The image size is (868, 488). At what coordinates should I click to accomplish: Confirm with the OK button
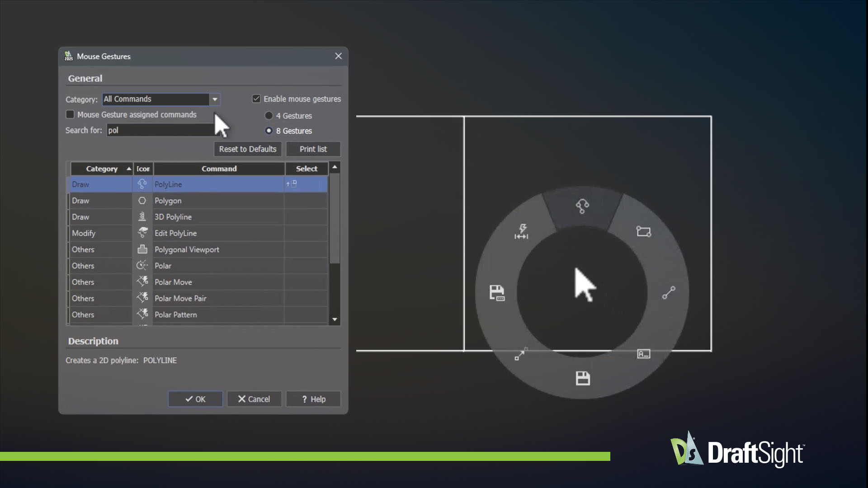[195, 399]
